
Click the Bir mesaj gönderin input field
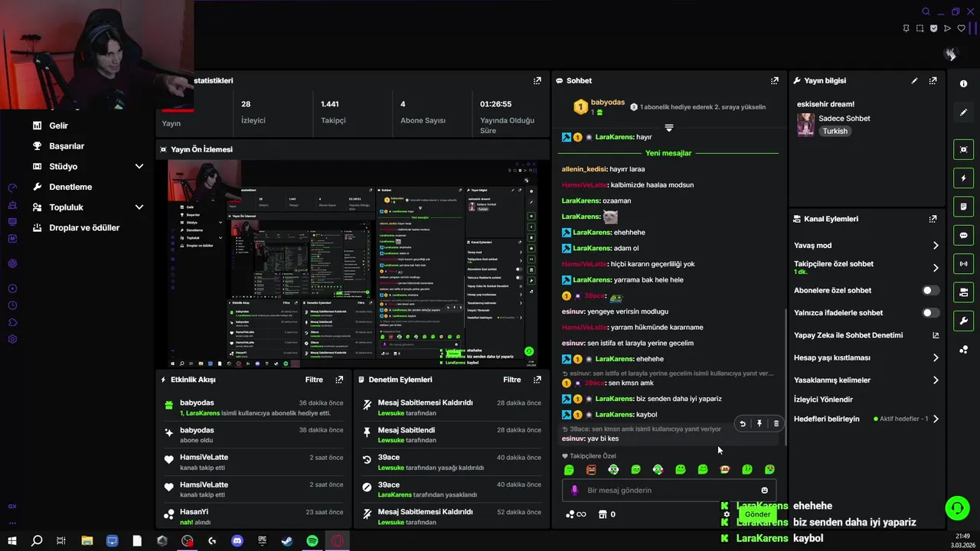[x=668, y=491]
